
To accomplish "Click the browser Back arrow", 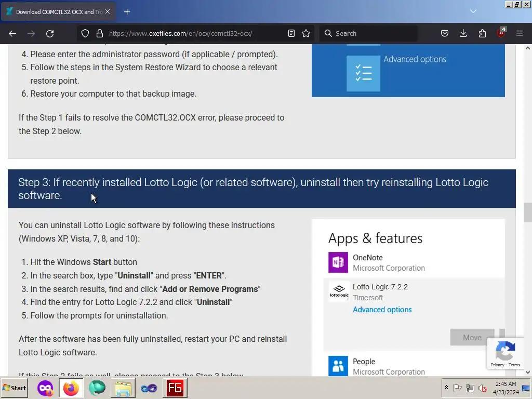I will pyautogui.click(x=12, y=33).
